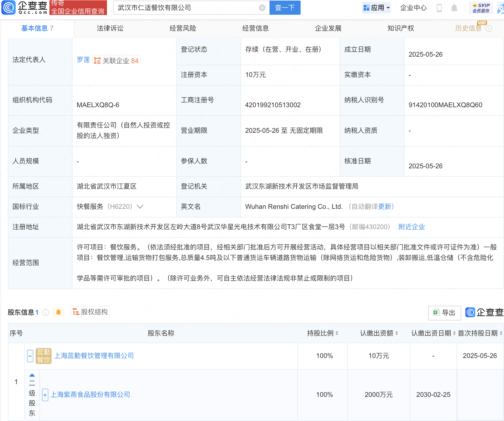Click 2030-02-25 contribution date cell
This screenshot has height=421, width=504.
[433, 395]
